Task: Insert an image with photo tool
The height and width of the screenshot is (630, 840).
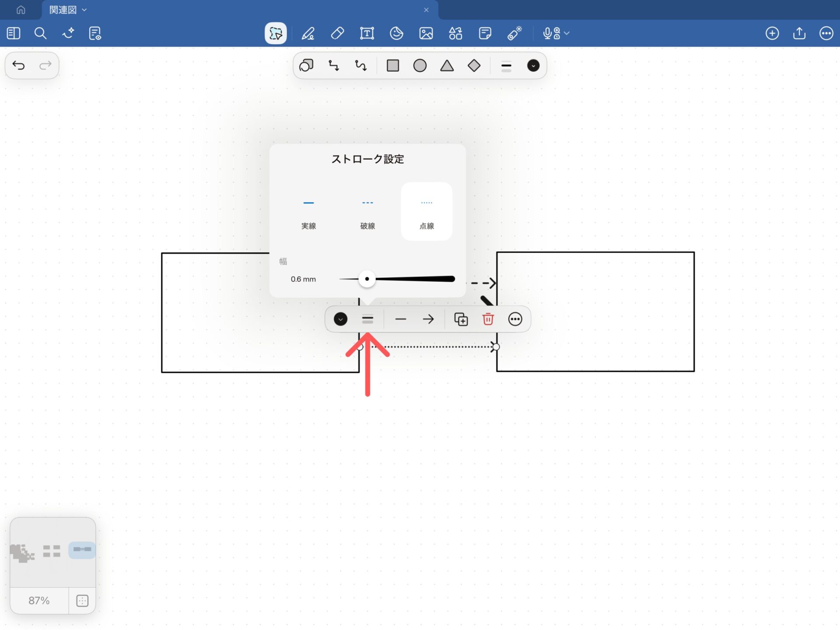Action: click(426, 33)
